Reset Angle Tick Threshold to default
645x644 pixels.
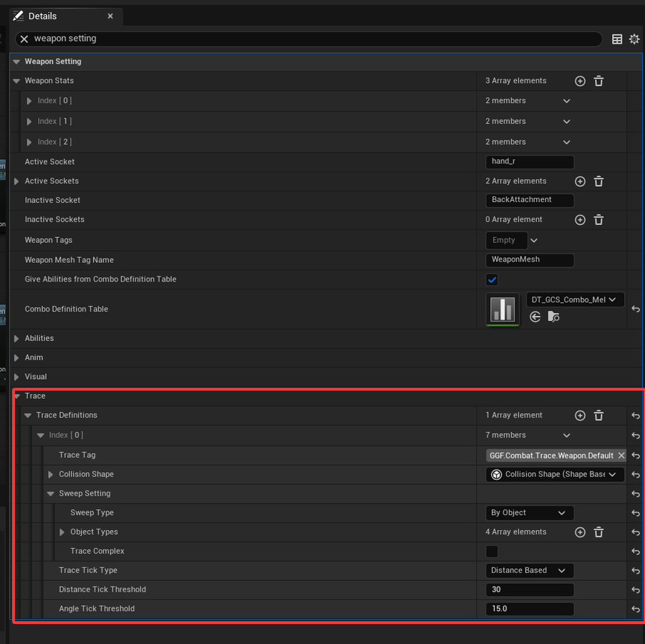tap(636, 610)
